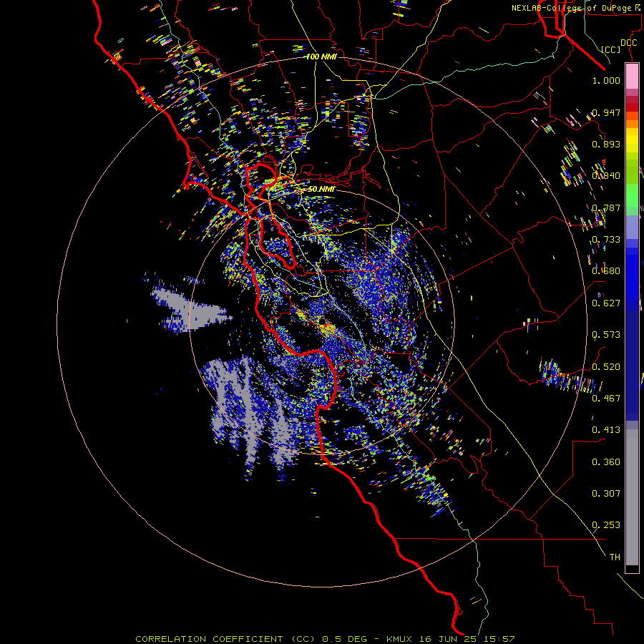Click the 0.413 value on the color scale
This screenshot has width=644, height=644.
(x=606, y=430)
